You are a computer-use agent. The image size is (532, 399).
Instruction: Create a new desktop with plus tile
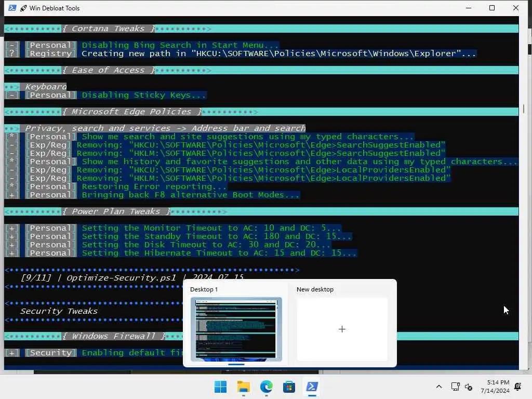pos(342,329)
